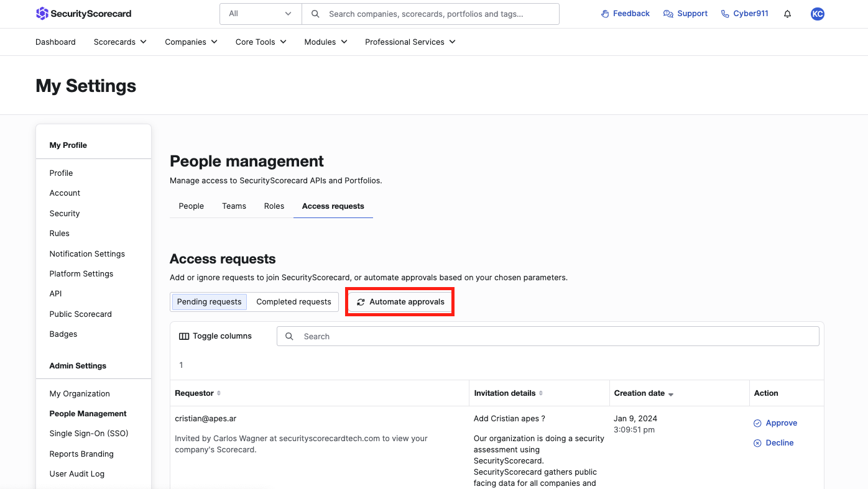Image resolution: width=868 pixels, height=489 pixels.
Task: Open My Organization in sidebar
Action: [80, 394]
